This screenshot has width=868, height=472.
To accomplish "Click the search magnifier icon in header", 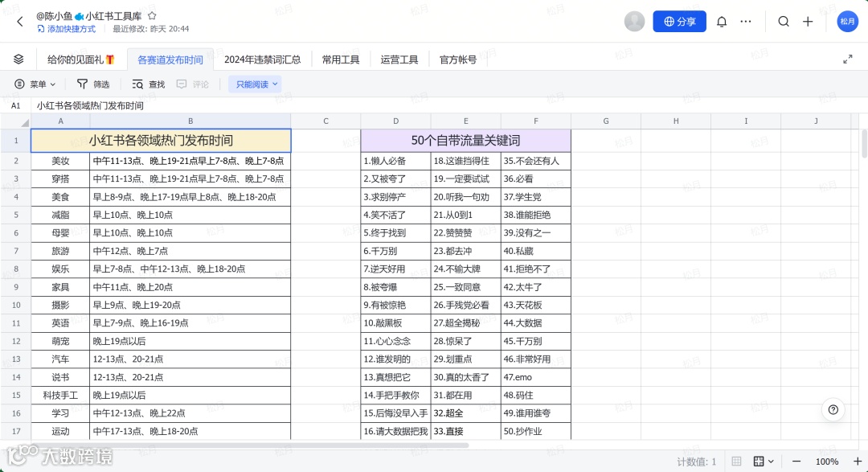I will tap(784, 22).
